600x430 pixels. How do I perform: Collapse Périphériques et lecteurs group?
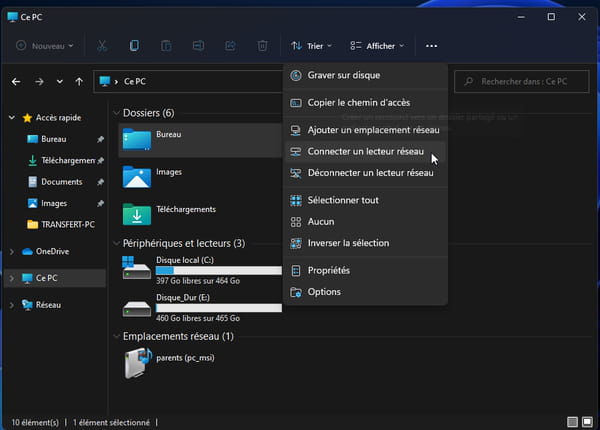116,243
